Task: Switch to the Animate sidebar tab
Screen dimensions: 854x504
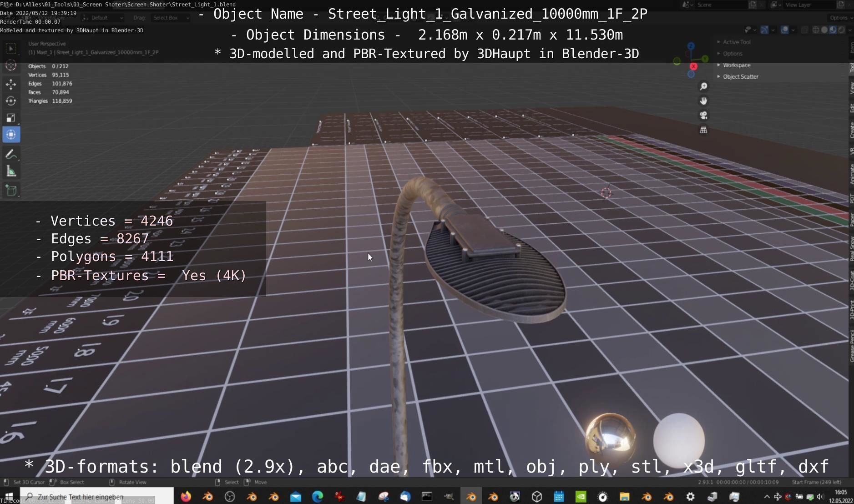Action: [x=851, y=174]
